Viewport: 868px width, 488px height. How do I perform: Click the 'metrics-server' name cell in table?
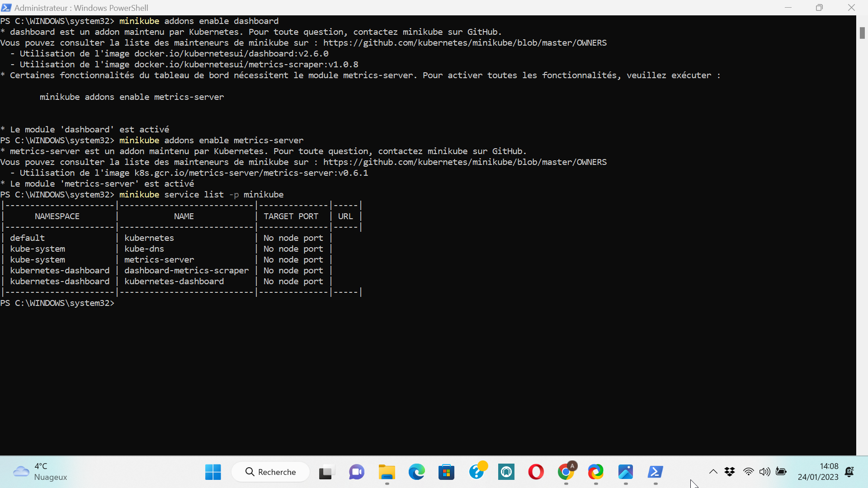pyautogui.click(x=159, y=260)
